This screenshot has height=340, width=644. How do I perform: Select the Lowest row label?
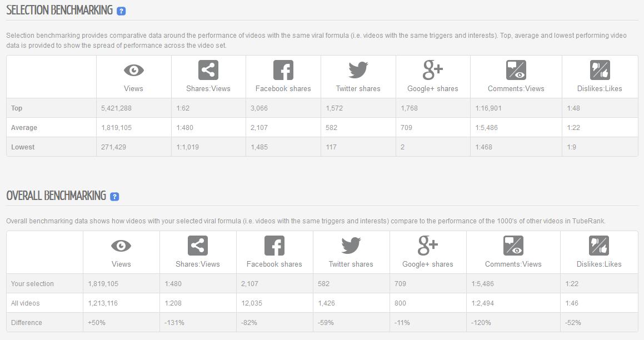coord(23,147)
